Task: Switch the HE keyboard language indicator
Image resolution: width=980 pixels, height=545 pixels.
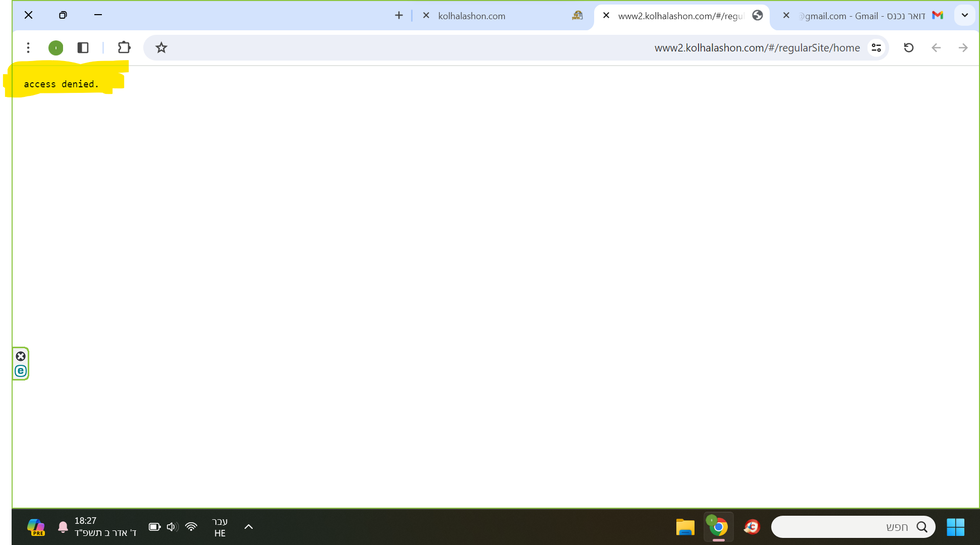Action: coord(220,527)
